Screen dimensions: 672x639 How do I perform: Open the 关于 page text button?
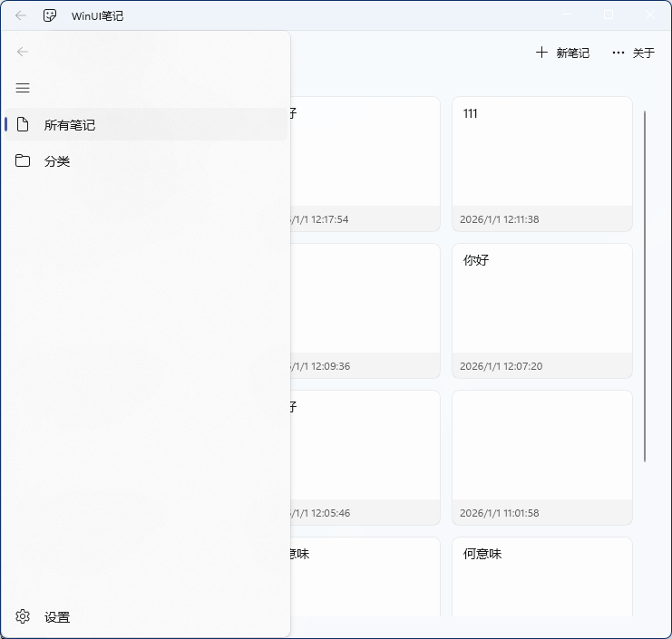643,53
